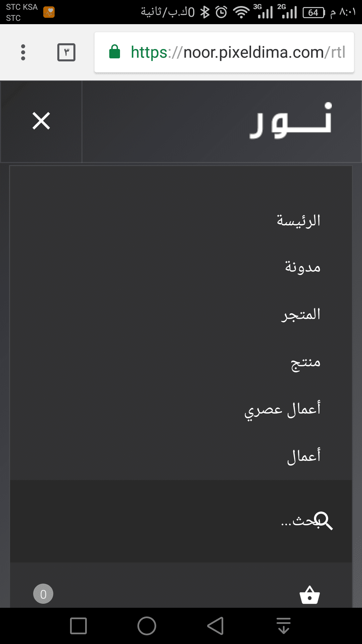This screenshot has height=644, width=362.
Task: Close the navigation menu with the X
Action: pos(41,121)
